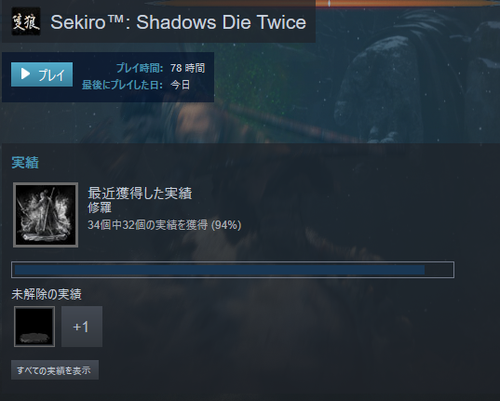Expand the +1 remaining achievements tile
Viewport: 500px width, 401px height.
click(82, 327)
